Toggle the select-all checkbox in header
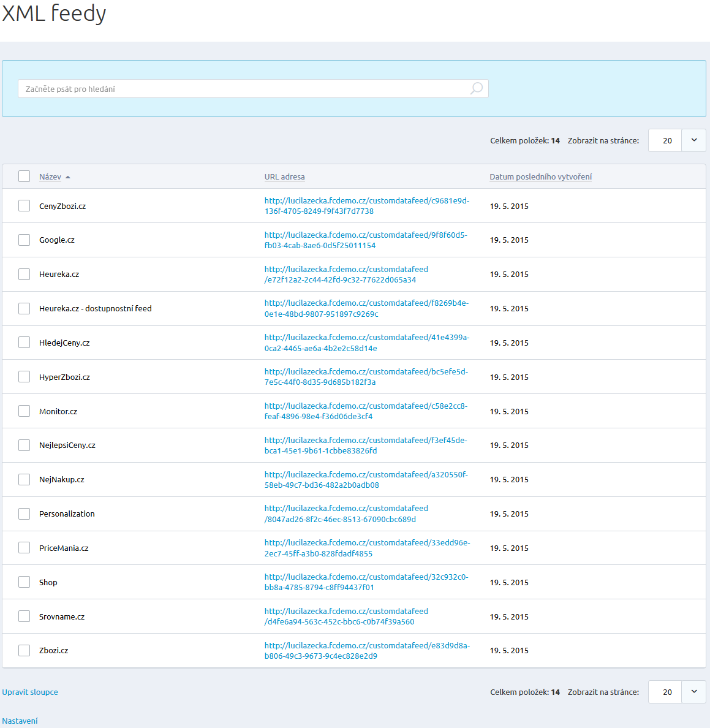The width and height of the screenshot is (710, 728). pos(24,176)
